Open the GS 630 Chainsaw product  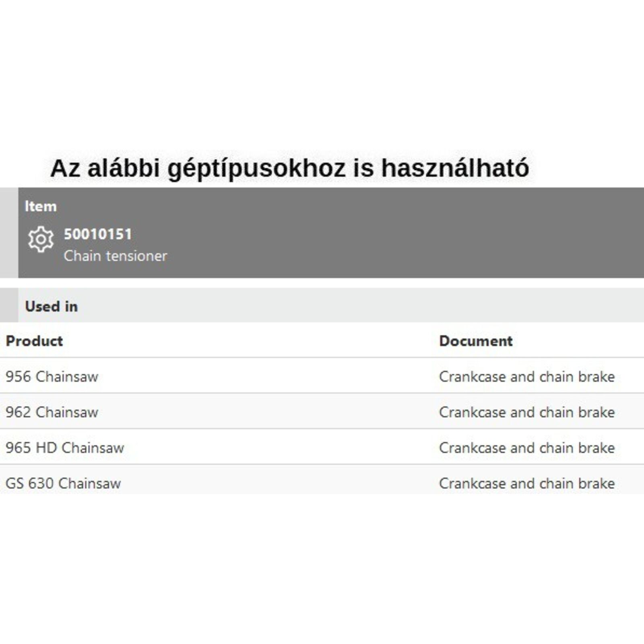coord(63,483)
